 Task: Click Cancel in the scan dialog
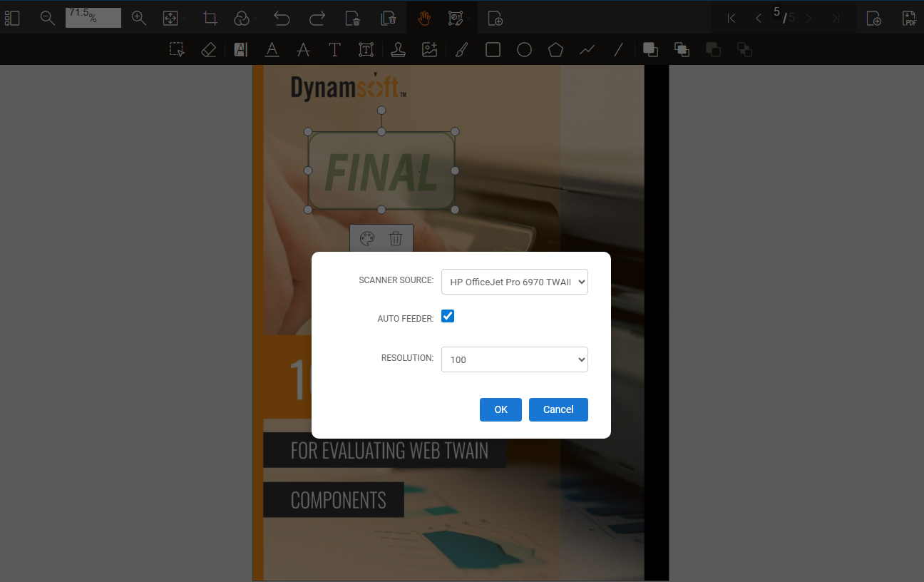coord(558,409)
